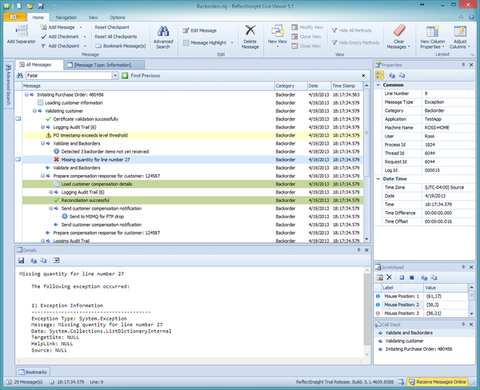Toggle categorized view in Properties panel
This screenshot has height=390, width=480.
click(380, 75)
